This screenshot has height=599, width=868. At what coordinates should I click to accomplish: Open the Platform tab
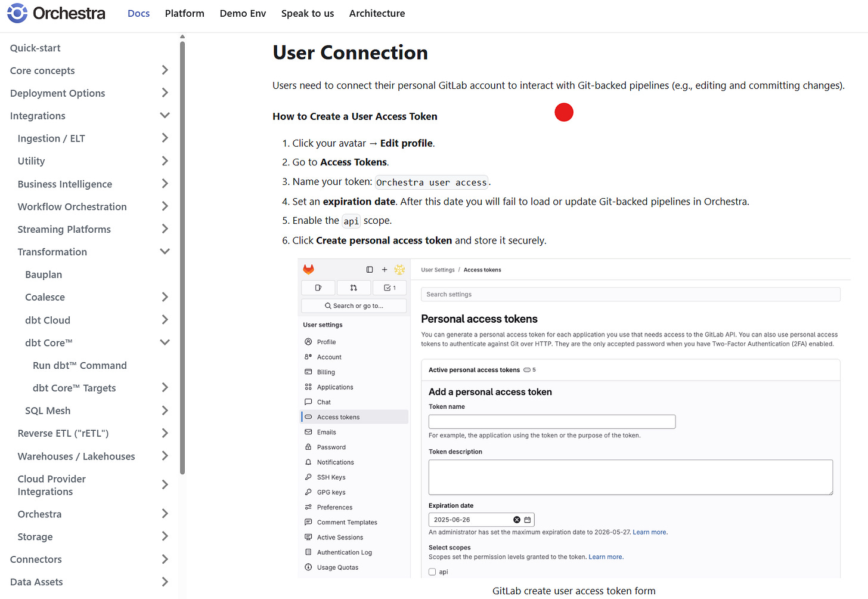point(184,13)
